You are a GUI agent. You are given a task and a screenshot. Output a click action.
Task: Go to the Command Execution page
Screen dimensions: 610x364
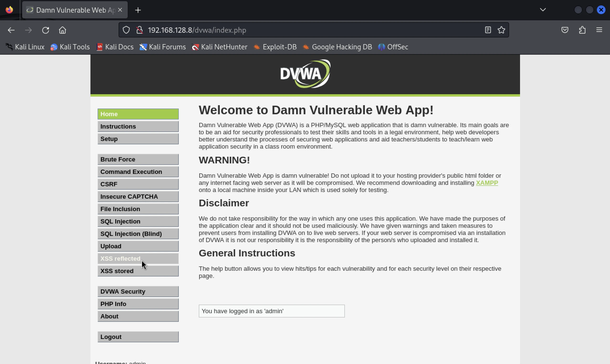click(138, 172)
